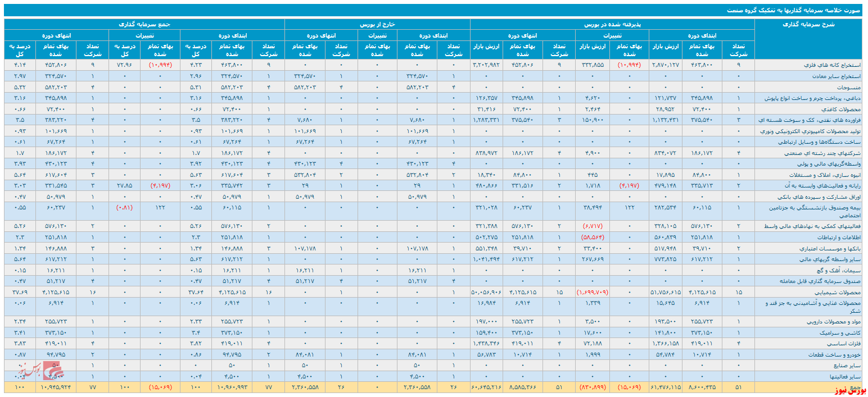Select market value '۲,۸۷۰,۱۲۷' in first row

pos(666,65)
